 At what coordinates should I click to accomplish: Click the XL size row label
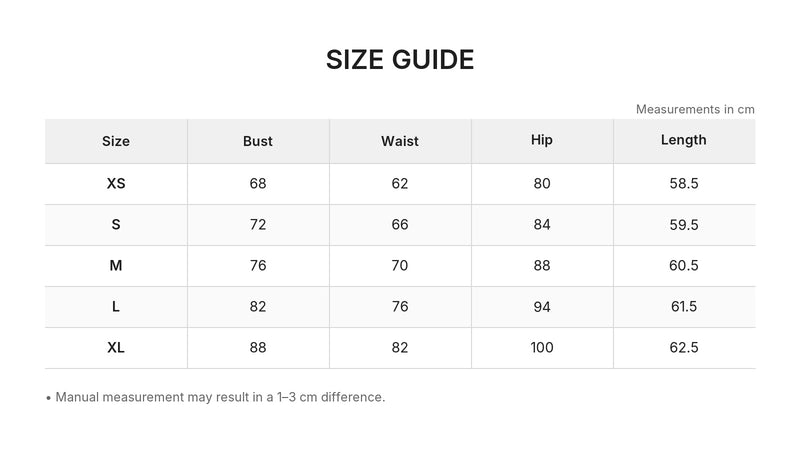tap(116, 347)
